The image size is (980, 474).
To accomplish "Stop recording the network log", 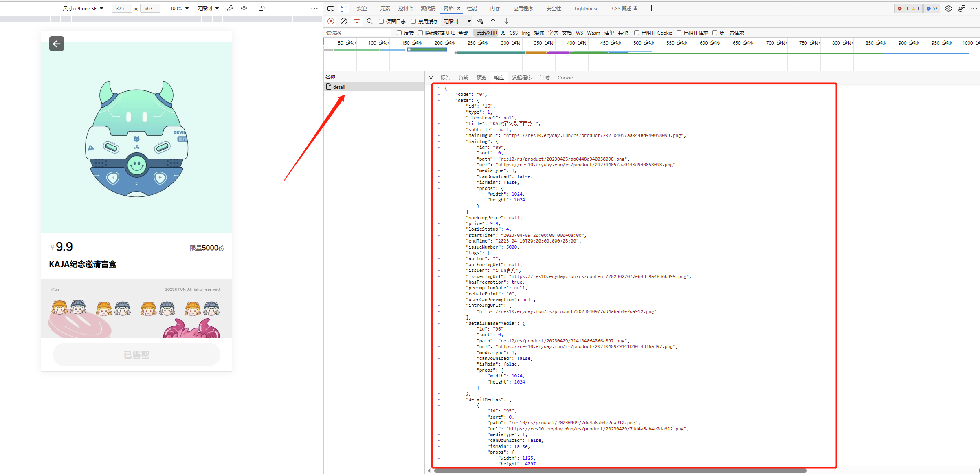I will [x=331, y=21].
